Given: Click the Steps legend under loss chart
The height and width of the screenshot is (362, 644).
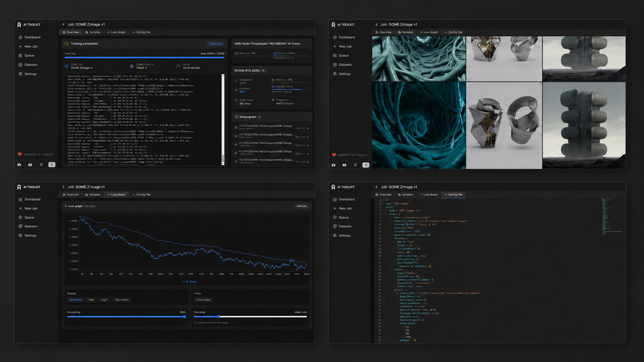Looking at the screenshot, I should click(x=190, y=282).
